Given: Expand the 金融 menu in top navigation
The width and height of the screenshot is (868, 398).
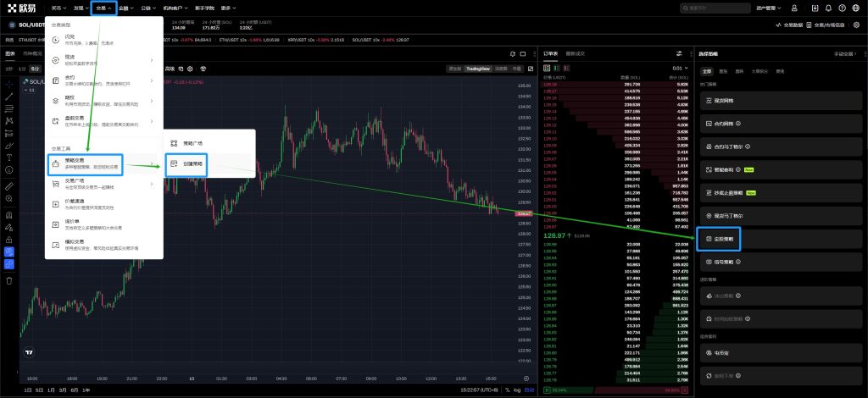Looking at the screenshot, I should 125,8.
